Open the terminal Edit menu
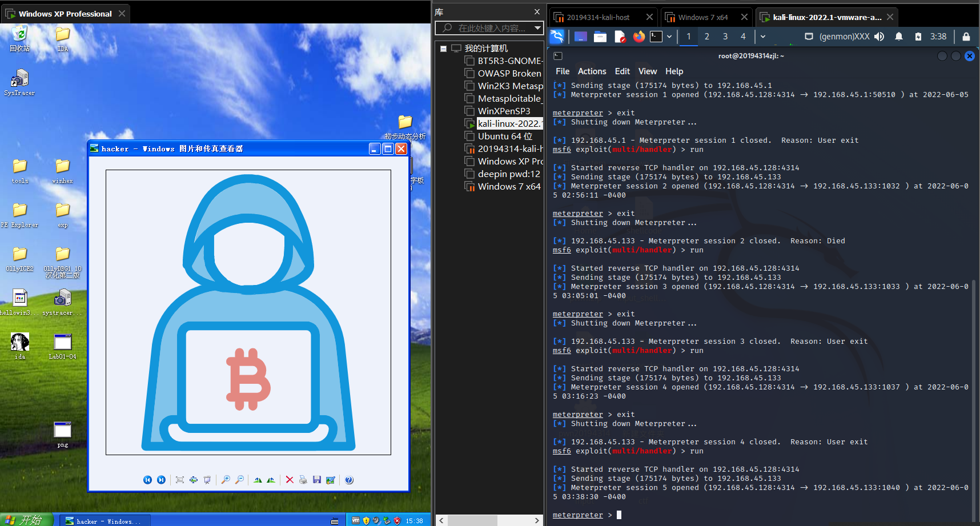 [622, 71]
